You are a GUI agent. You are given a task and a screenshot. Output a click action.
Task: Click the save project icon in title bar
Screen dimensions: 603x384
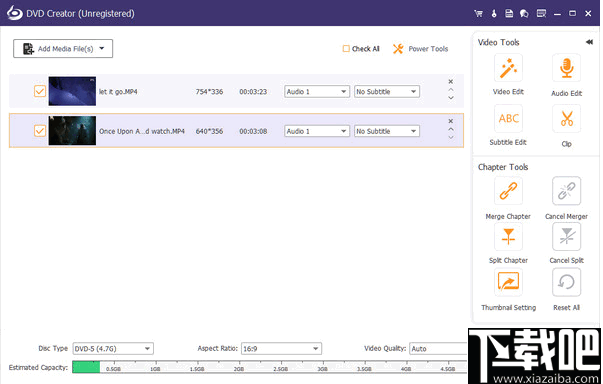click(x=509, y=13)
